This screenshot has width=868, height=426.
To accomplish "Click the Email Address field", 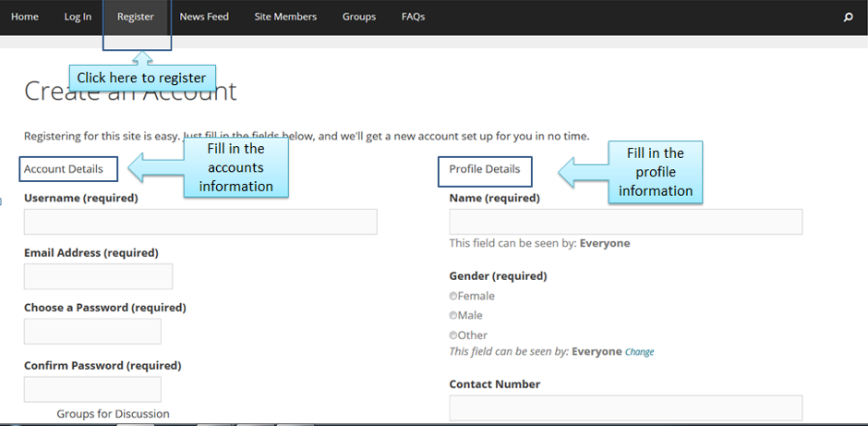I will [x=98, y=276].
